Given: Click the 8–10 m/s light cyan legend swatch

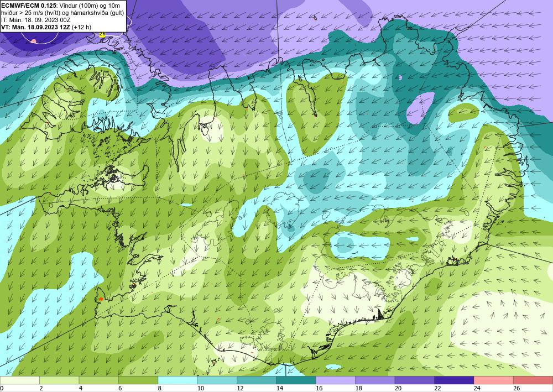Looking at the screenshot, I should click(x=178, y=380).
